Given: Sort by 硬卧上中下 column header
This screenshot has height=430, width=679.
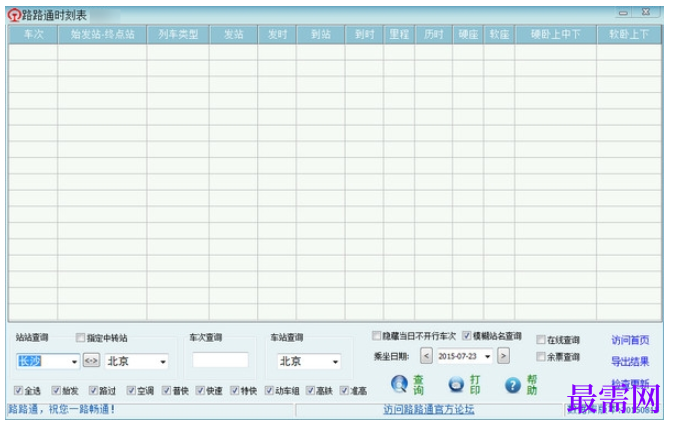Looking at the screenshot, I should point(556,34).
